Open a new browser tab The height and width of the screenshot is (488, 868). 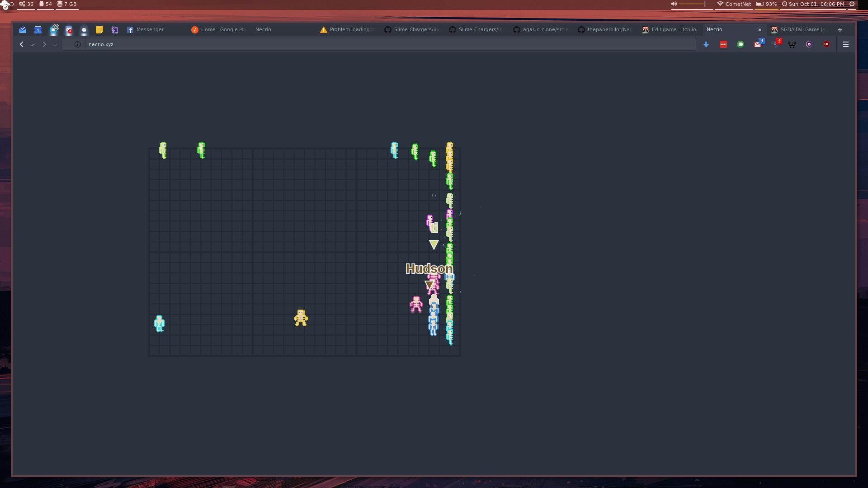pos(840,30)
